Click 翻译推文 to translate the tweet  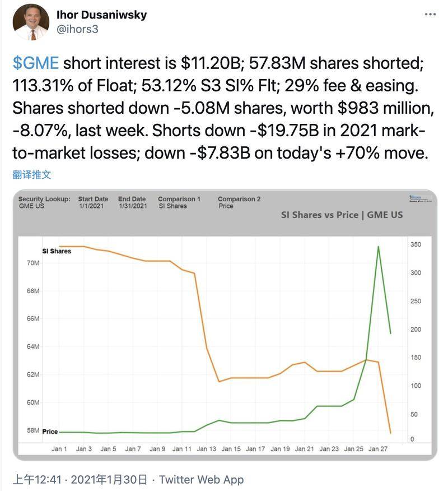pyautogui.click(x=32, y=174)
